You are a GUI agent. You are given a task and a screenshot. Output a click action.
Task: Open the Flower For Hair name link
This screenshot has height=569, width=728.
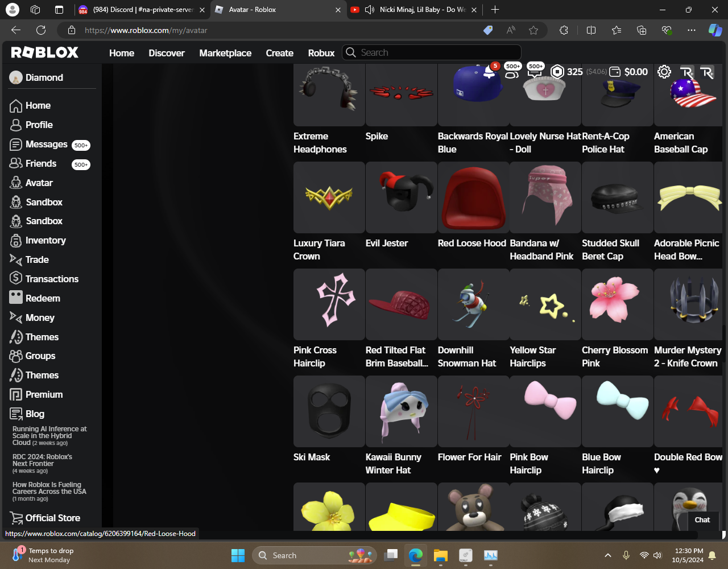click(470, 457)
